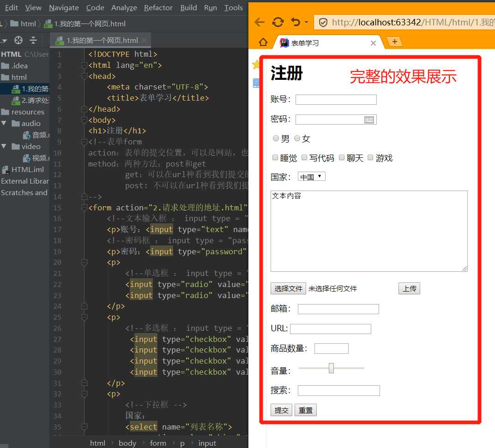The width and height of the screenshot is (495, 448).
Task: Fold the form tag at line 15
Action: tap(85, 208)
